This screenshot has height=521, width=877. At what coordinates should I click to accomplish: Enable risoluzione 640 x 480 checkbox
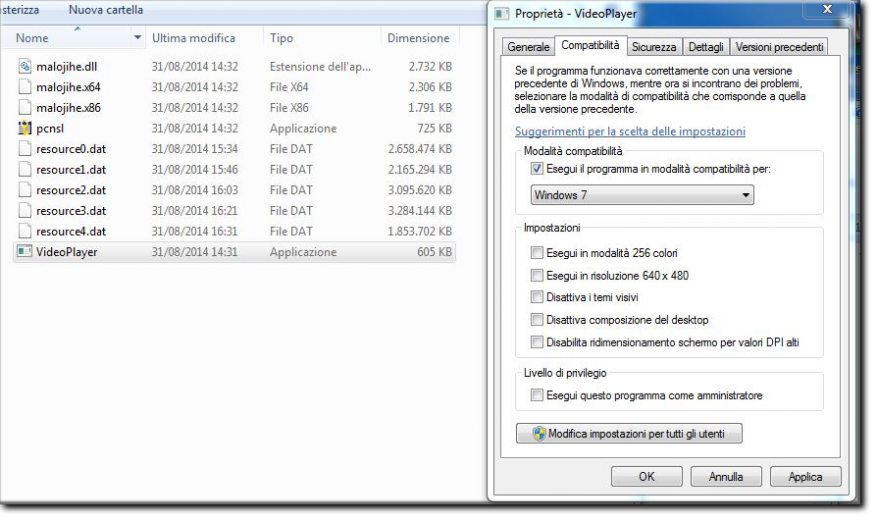(537, 276)
